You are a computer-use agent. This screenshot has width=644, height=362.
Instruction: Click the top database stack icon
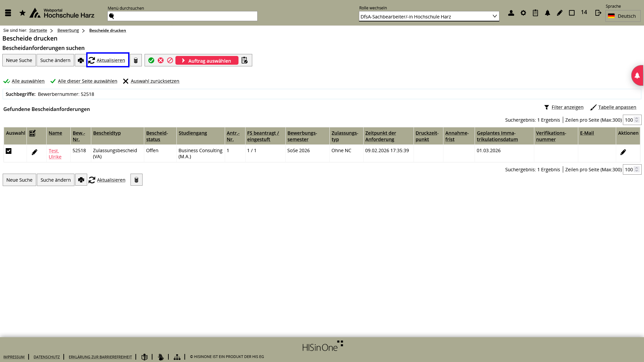pyautogui.click(x=136, y=60)
